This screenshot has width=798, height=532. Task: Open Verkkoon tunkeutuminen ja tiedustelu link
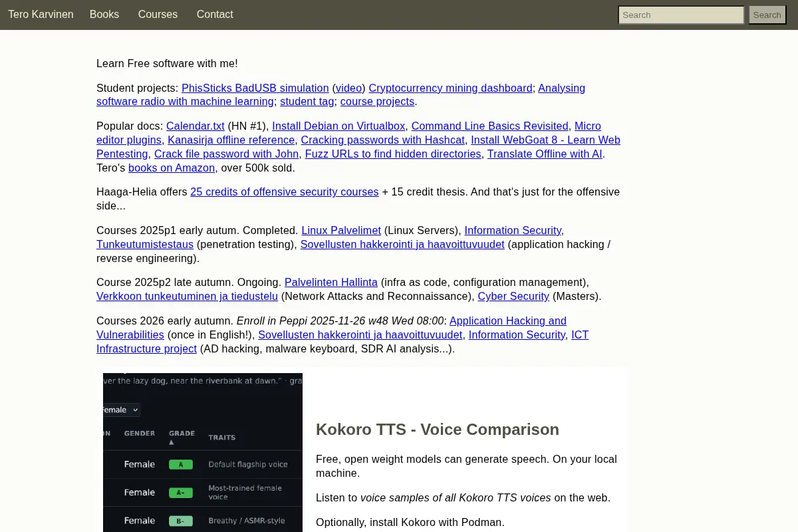point(188,296)
